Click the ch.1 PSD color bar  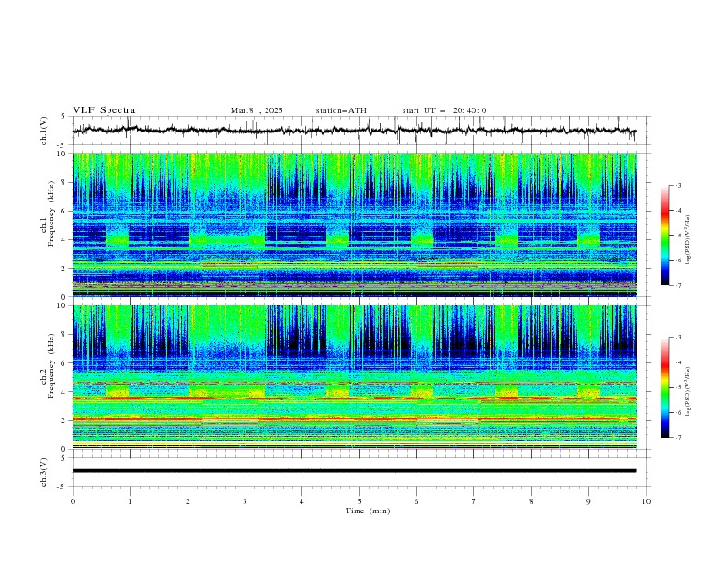pyautogui.click(x=665, y=236)
